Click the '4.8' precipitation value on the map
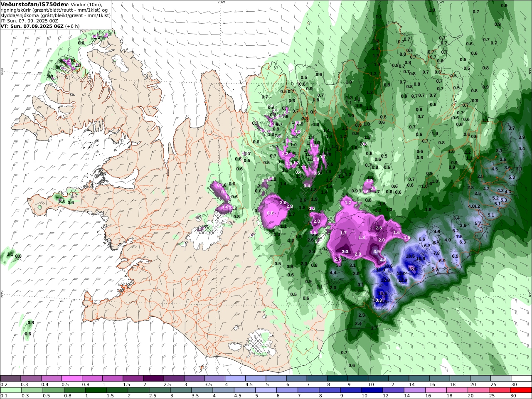The width and height of the screenshot is (532, 399). click(x=437, y=232)
